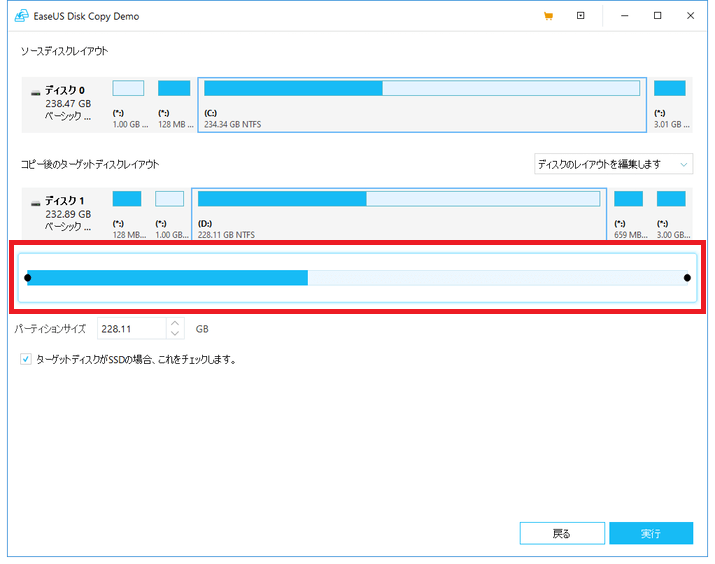Image resolution: width=715 pixels, height=564 pixels.
Task: Click the Disk 1 drive icon
Action: 36,201
